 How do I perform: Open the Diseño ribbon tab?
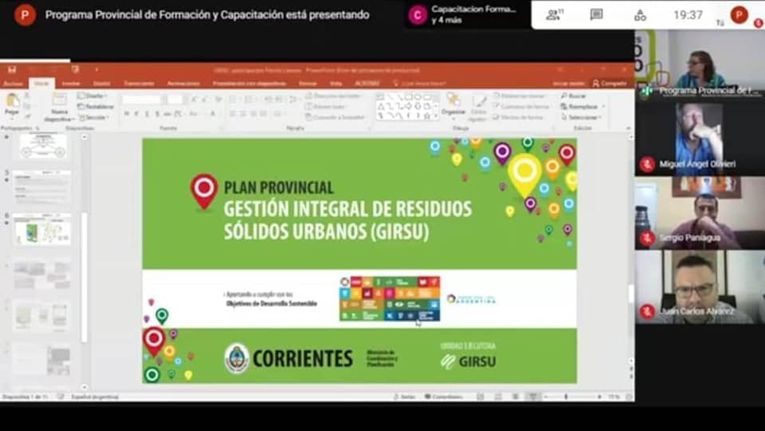tap(102, 83)
